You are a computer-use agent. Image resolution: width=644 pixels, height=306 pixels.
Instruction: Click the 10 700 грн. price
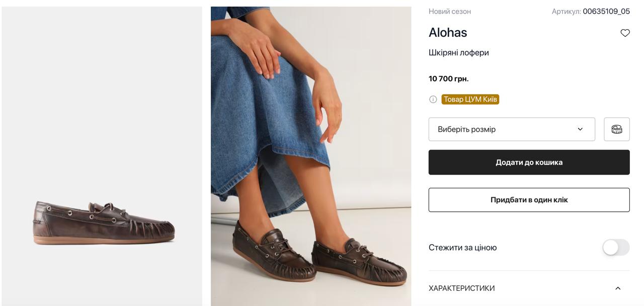click(x=449, y=79)
